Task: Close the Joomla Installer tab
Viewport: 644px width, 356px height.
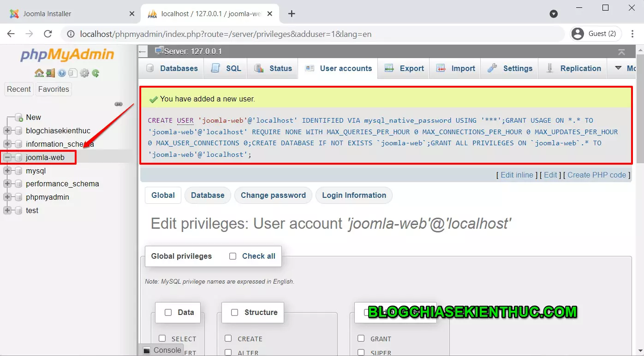Action: tap(132, 14)
